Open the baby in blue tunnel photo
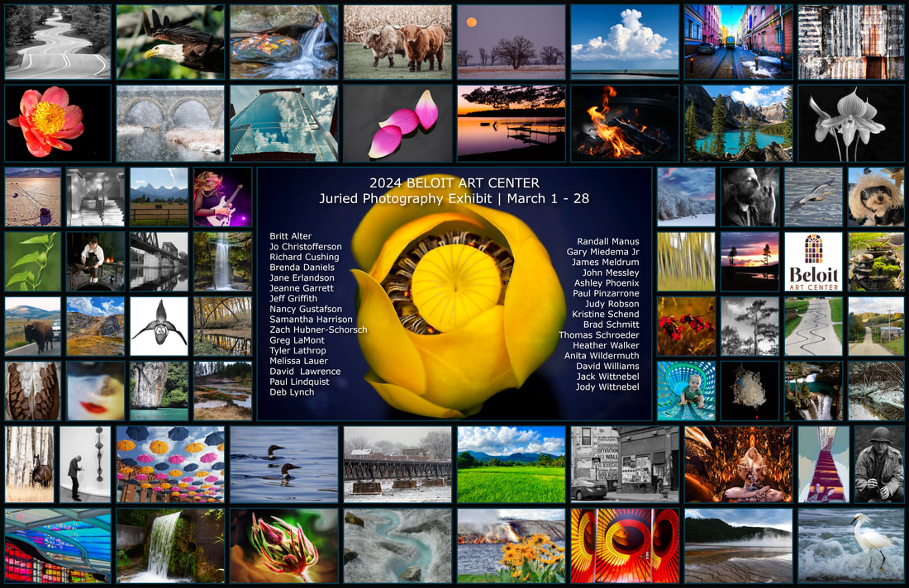909x588 pixels. (687, 391)
